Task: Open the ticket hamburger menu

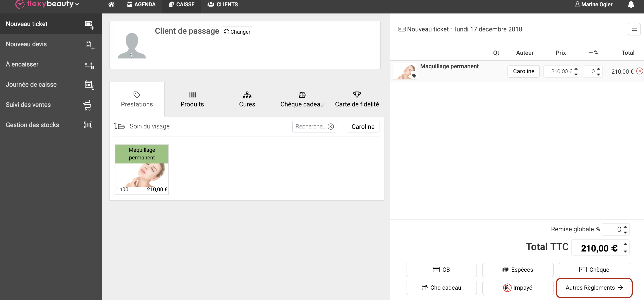Action: pos(634,29)
